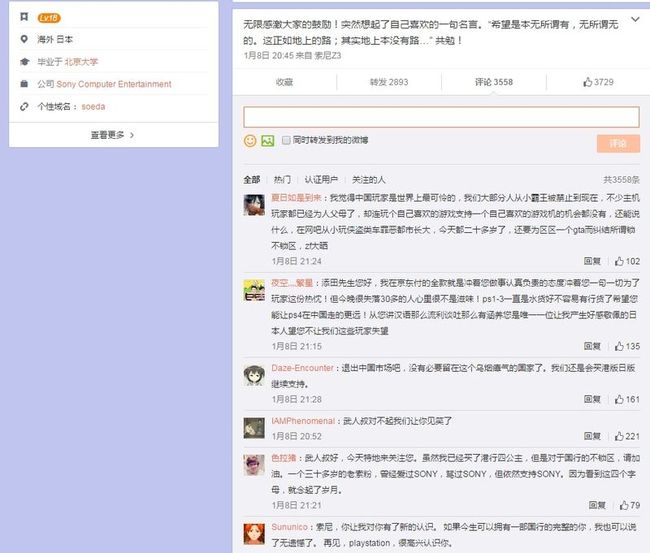Enable 同时转发到我的微博 checkbox
Viewport: 650px width, 553px height.
click(x=286, y=140)
